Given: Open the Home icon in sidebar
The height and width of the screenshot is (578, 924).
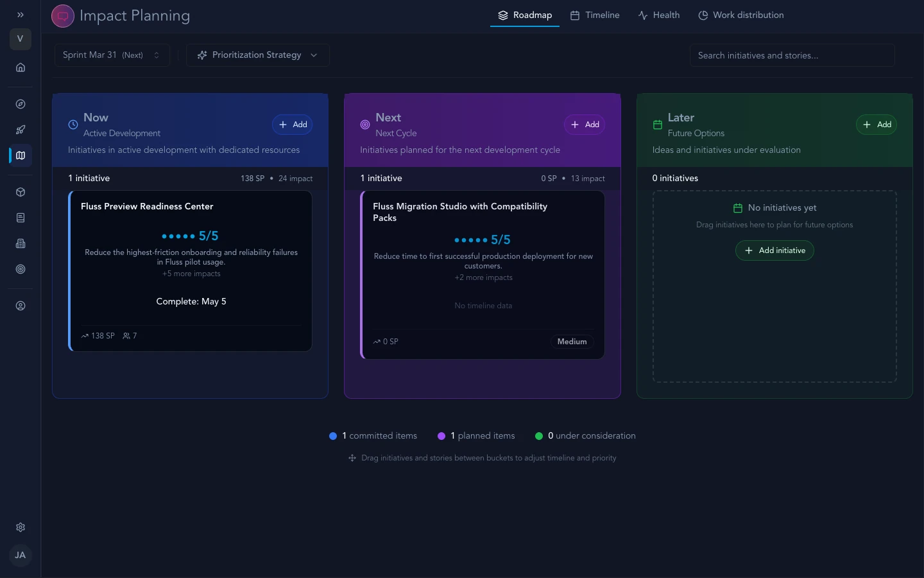Looking at the screenshot, I should 21,67.
